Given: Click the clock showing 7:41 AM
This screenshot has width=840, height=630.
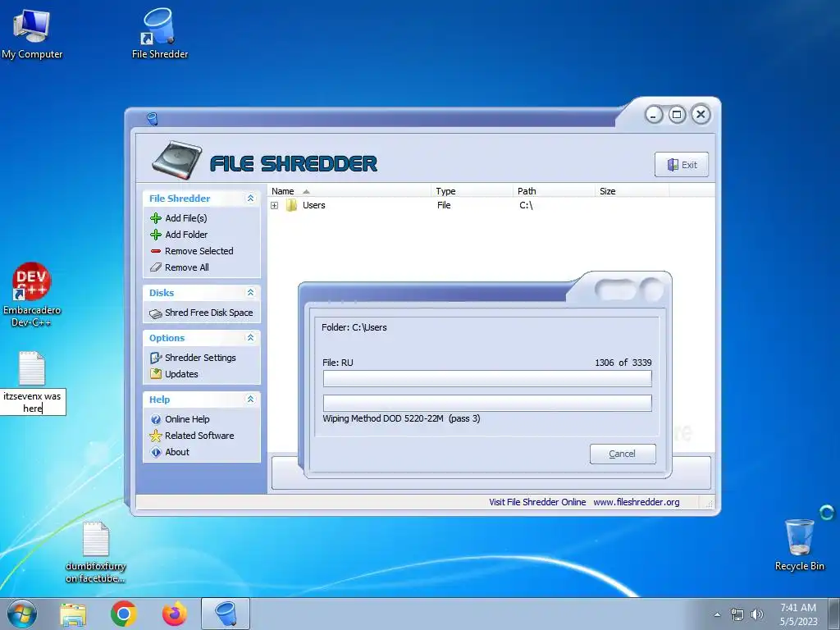Looking at the screenshot, I should point(798,608).
